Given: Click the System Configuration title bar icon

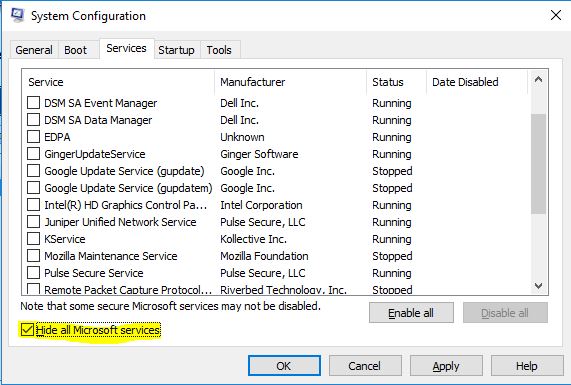Looking at the screenshot, I should point(17,15).
